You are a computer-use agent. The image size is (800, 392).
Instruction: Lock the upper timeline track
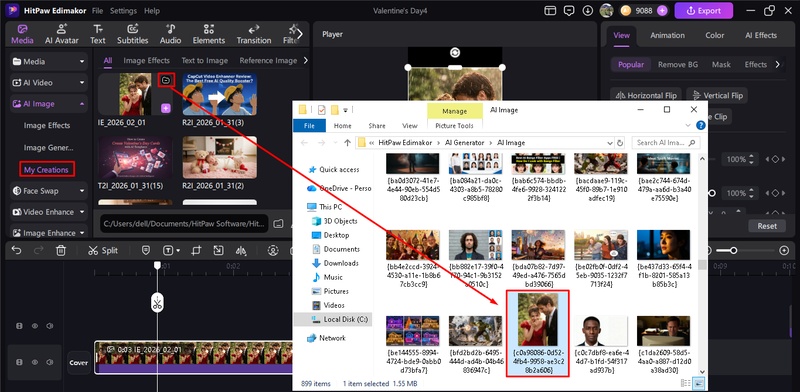pyautogui.click(x=19, y=326)
